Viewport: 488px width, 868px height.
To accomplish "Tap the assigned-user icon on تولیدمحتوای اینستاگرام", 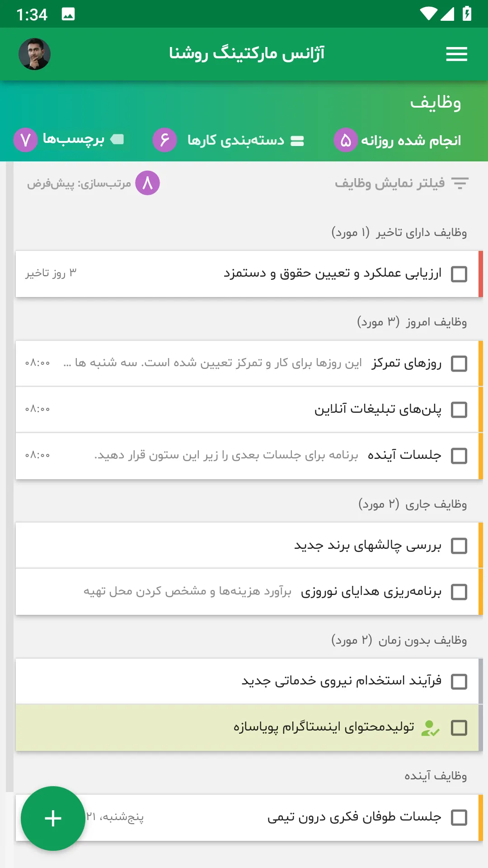I will (430, 728).
